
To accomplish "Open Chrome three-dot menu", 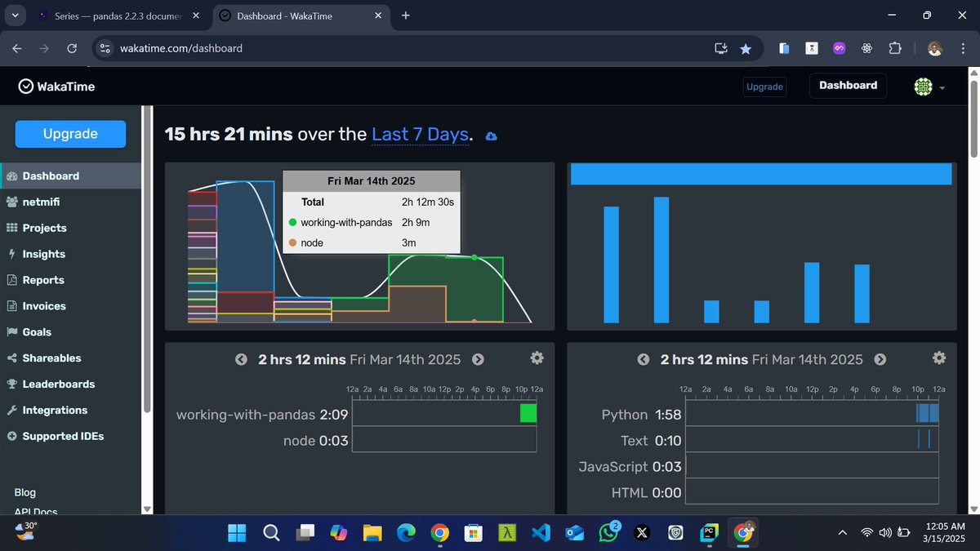I will [962, 48].
